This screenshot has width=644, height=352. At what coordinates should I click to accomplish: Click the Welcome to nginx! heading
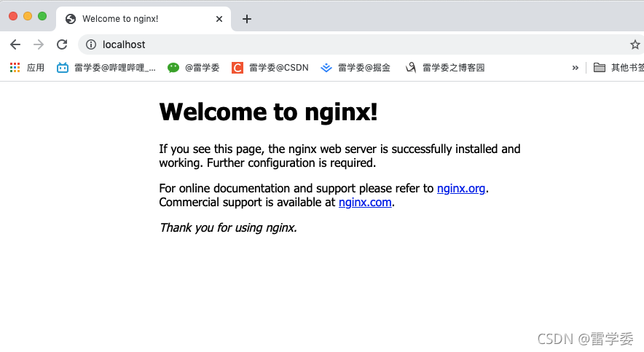(x=268, y=112)
